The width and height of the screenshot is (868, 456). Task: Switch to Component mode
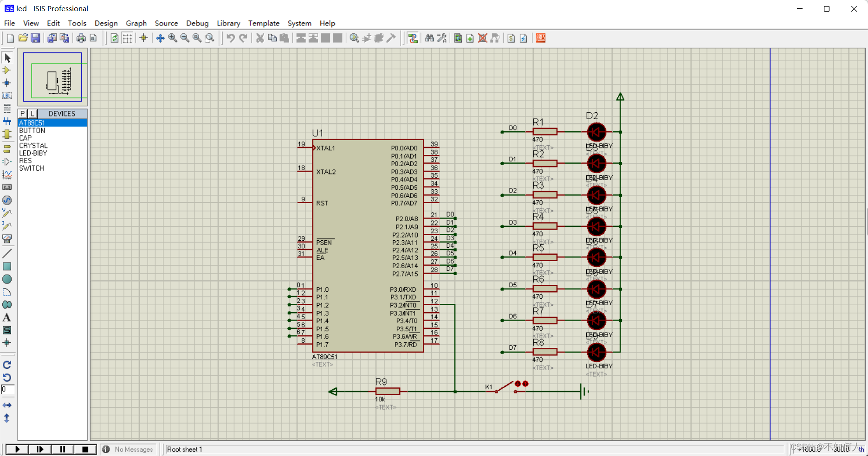click(7, 71)
